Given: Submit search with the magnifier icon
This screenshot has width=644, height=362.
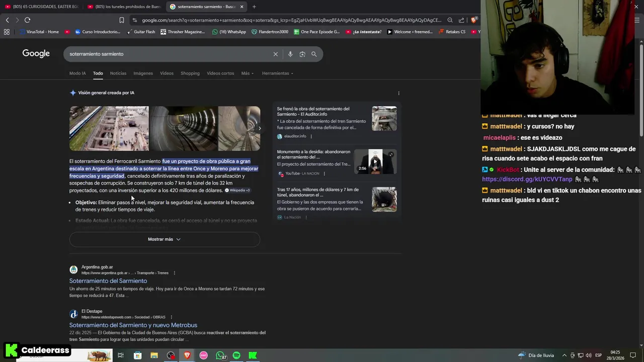Looking at the screenshot, I should tap(314, 54).
